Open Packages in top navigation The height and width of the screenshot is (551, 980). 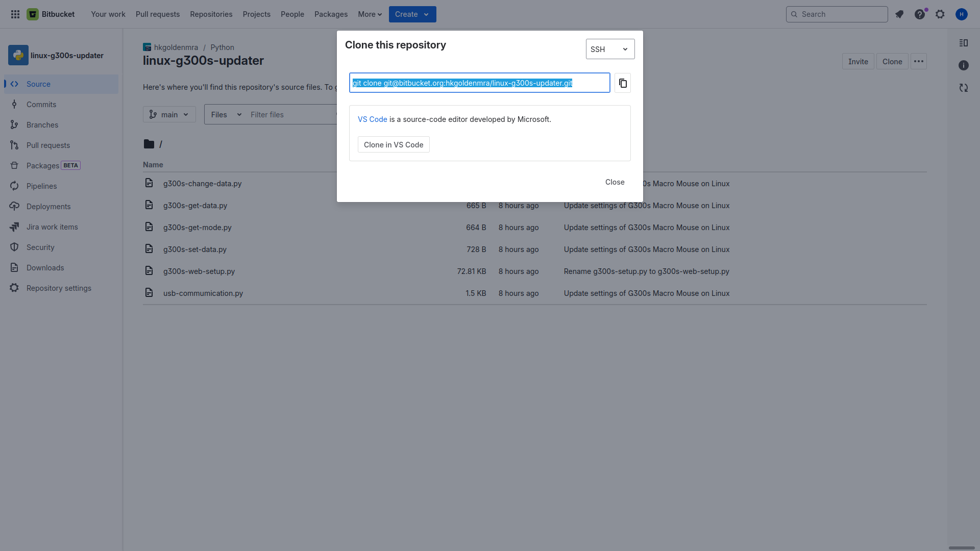[x=331, y=14]
